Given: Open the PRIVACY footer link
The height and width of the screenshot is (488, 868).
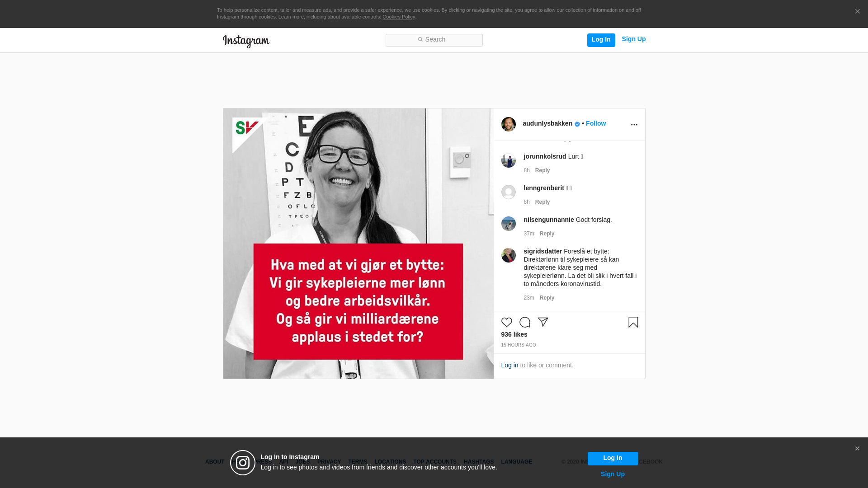Looking at the screenshot, I should (x=329, y=462).
